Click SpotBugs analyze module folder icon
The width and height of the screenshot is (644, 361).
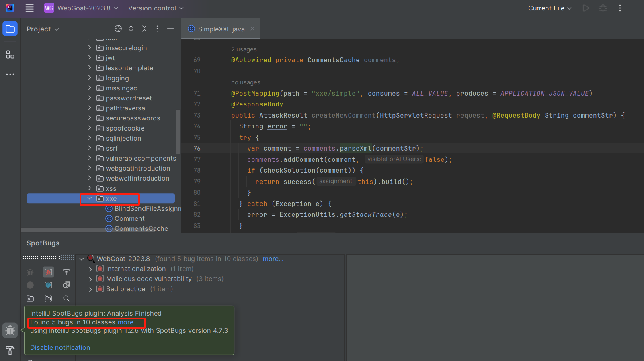click(30, 298)
